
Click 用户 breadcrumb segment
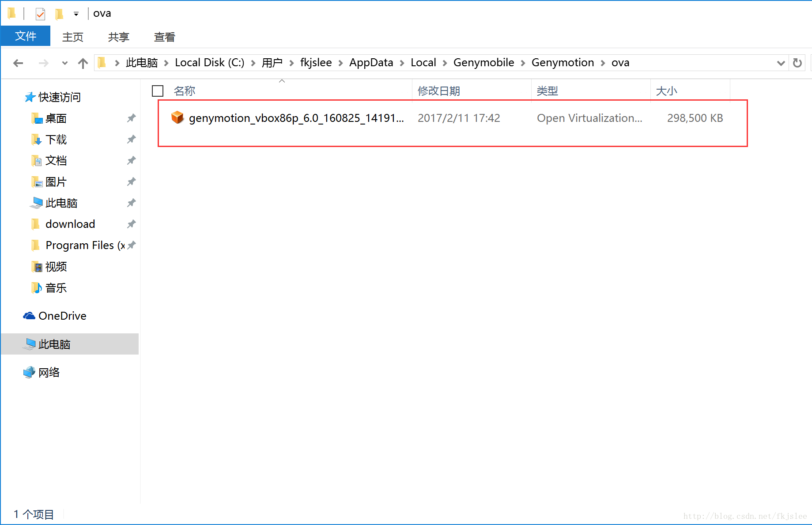pos(272,63)
